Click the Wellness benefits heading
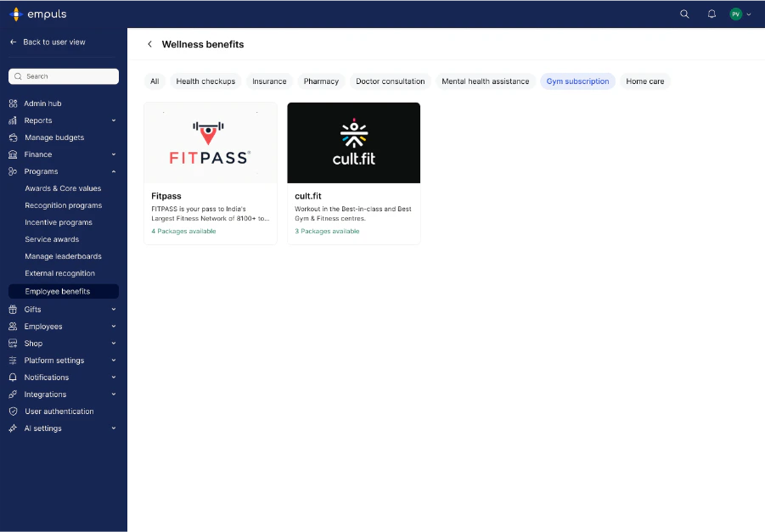Image resolution: width=765 pixels, height=532 pixels. click(203, 44)
